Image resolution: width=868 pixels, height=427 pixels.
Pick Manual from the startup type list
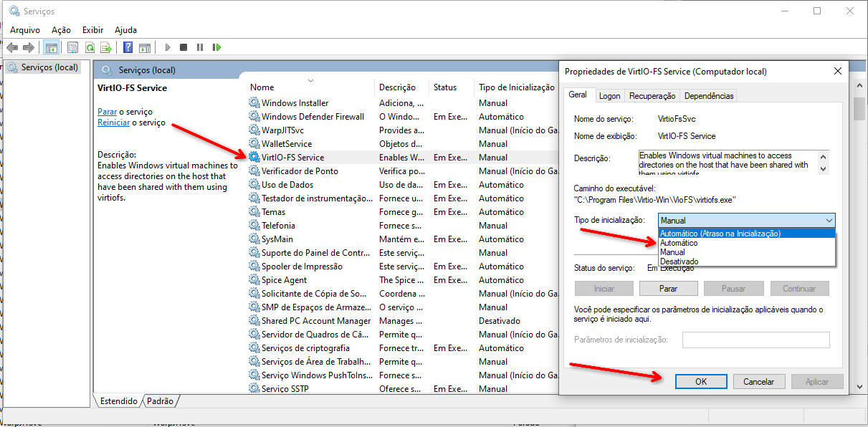672,252
